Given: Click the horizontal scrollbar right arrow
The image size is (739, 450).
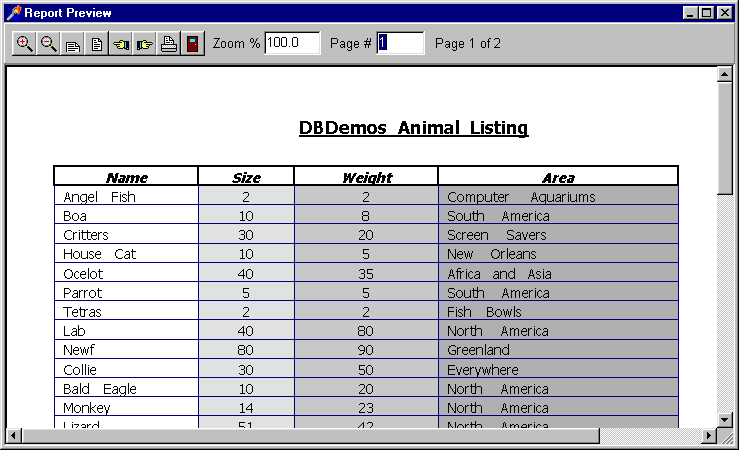Looking at the screenshot, I should tap(709, 436).
